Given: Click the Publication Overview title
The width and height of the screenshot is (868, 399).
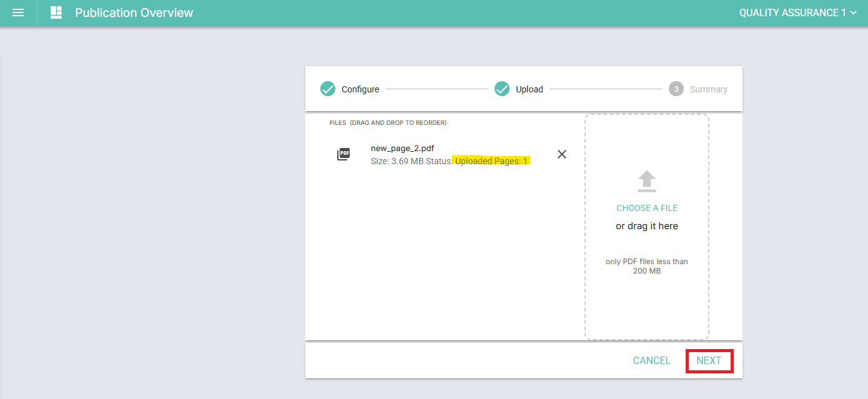Looking at the screenshot, I should (x=134, y=12).
